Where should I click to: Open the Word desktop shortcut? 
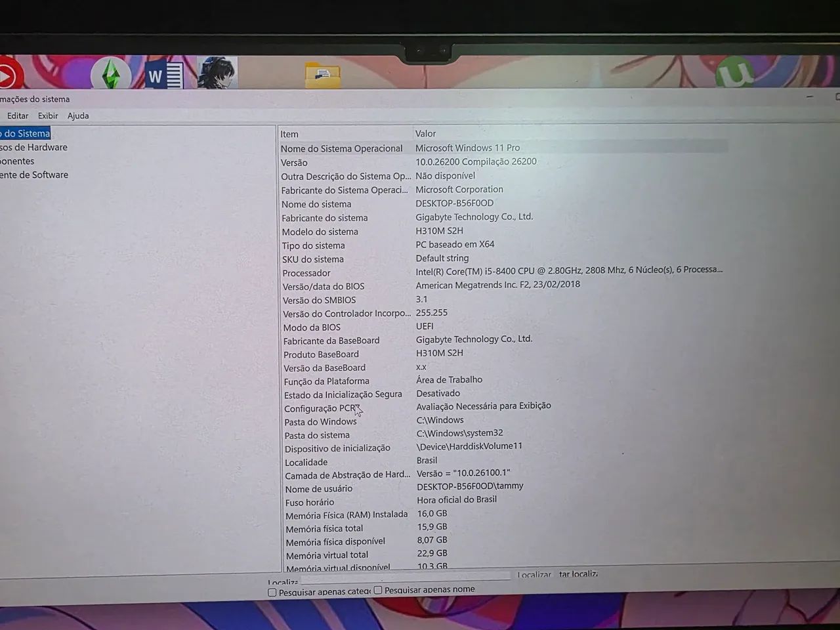165,74
